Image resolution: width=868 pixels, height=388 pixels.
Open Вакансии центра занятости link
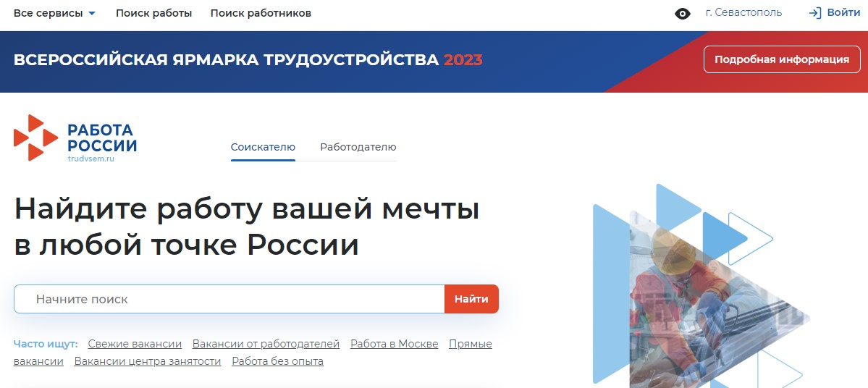point(147,361)
